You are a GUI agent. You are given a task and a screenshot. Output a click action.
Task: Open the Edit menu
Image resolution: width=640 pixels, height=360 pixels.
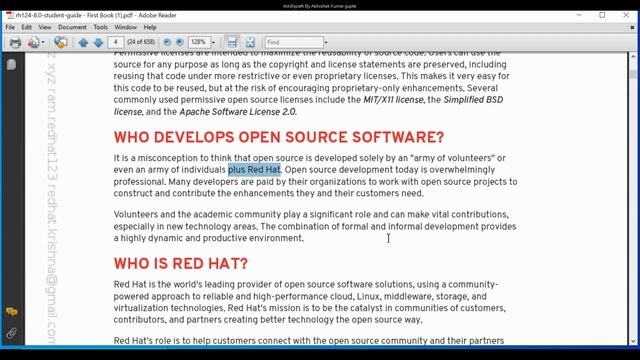(x=27, y=27)
